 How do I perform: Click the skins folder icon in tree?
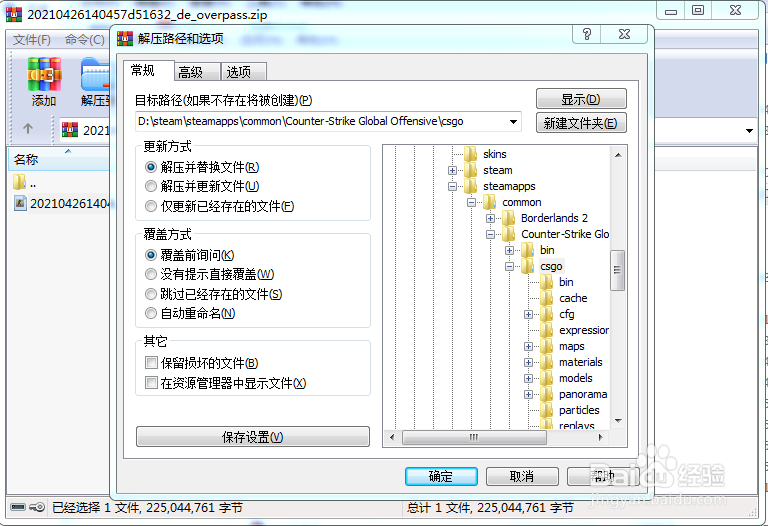coord(471,154)
